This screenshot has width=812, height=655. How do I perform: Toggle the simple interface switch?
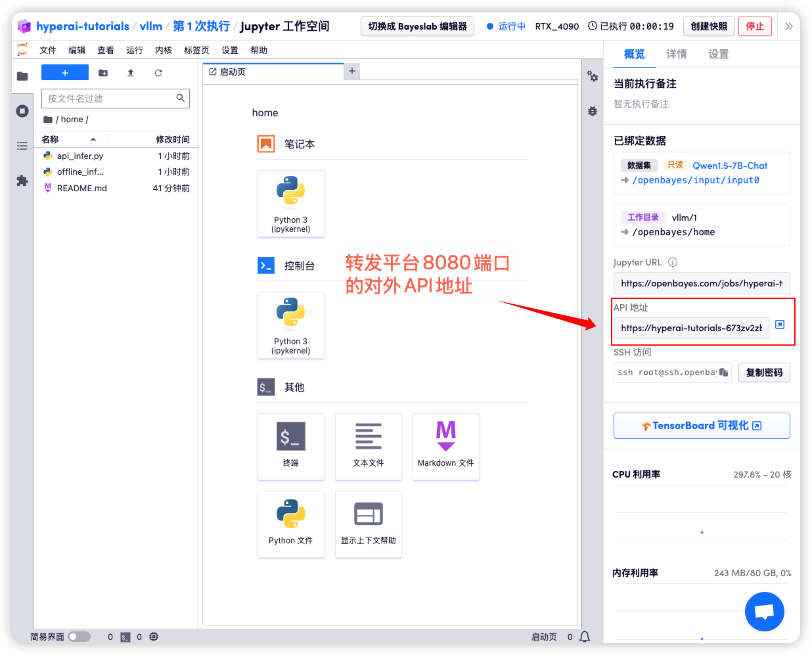79,637
